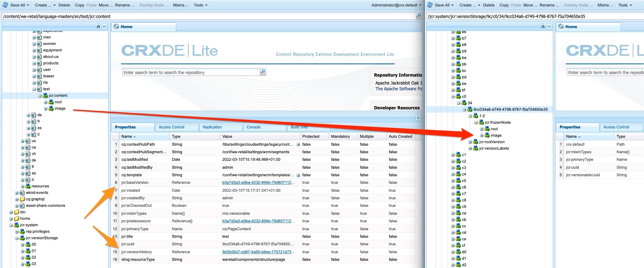
Task: Select the crx.default row in right properties
Action: coord(599,144)
